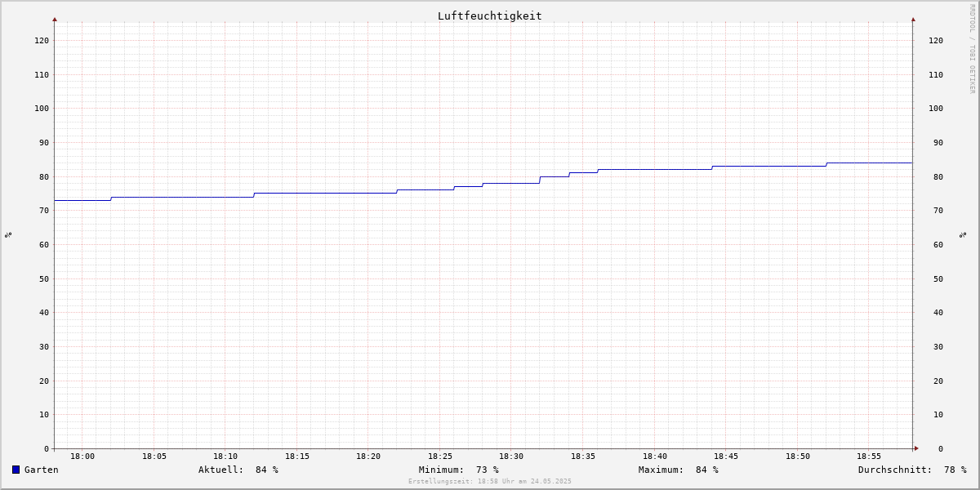Click the 18:15 time axis label

297,457
